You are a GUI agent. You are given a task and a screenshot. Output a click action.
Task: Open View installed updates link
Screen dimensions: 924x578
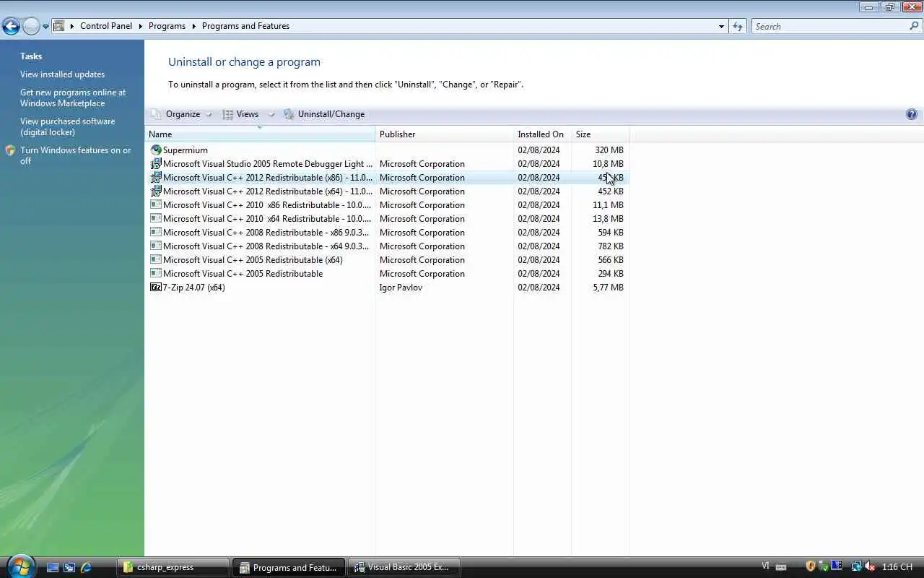(x=62, y=74)
